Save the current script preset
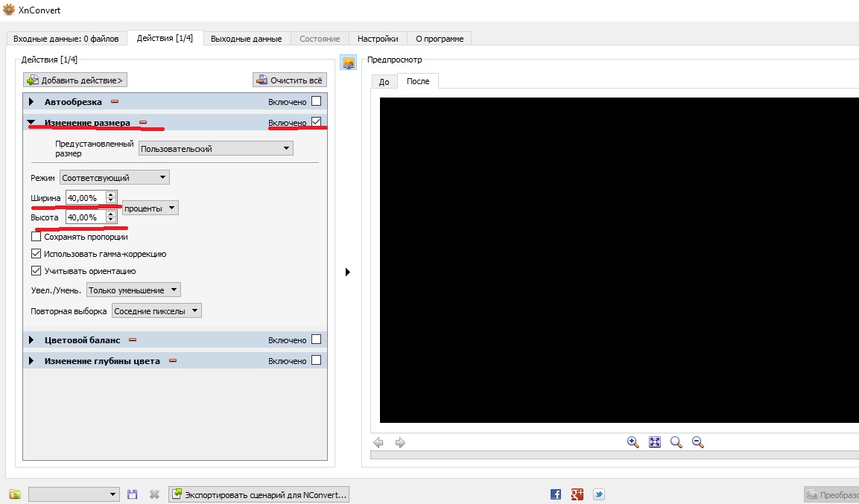Image resolution: width=859 pixels, height=504 pixels. coord(132,494)
